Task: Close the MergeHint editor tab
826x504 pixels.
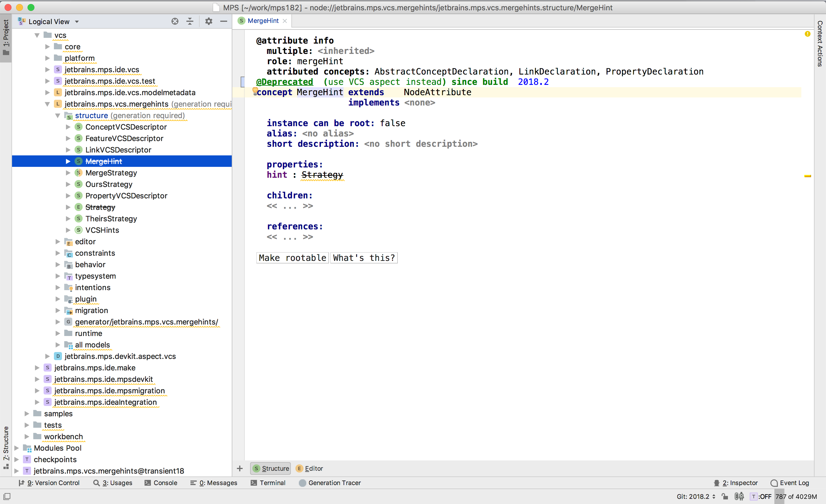Action: (x=285, y=21)
